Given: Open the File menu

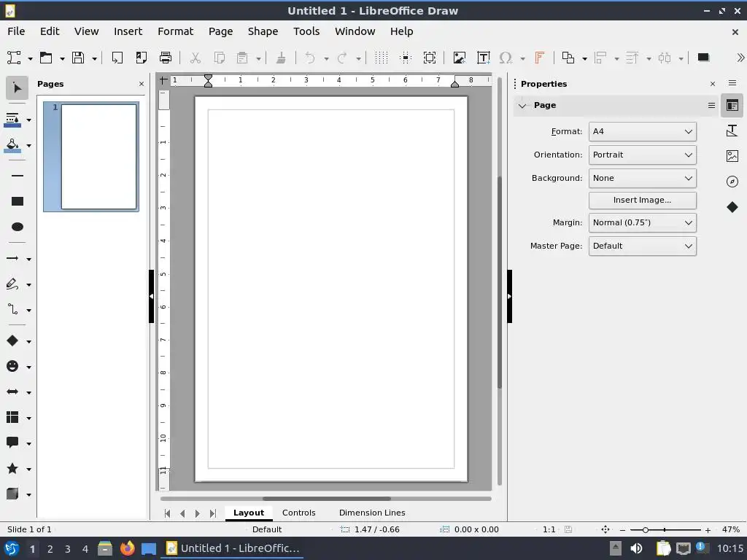Looking at the screenshot, I should [x=16, y=31].
